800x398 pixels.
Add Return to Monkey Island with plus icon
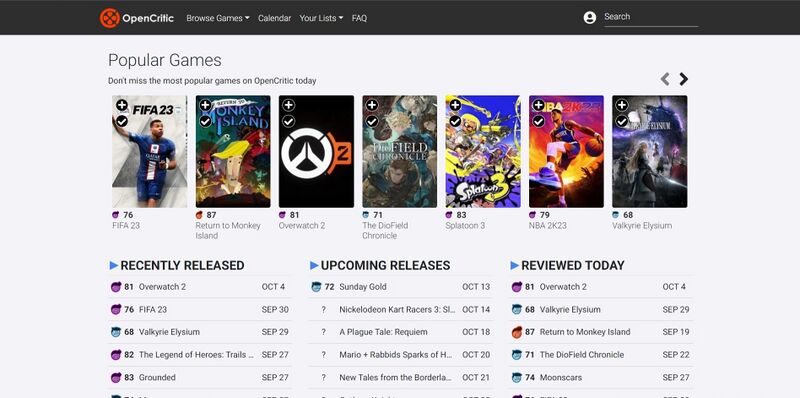[205, 105]
